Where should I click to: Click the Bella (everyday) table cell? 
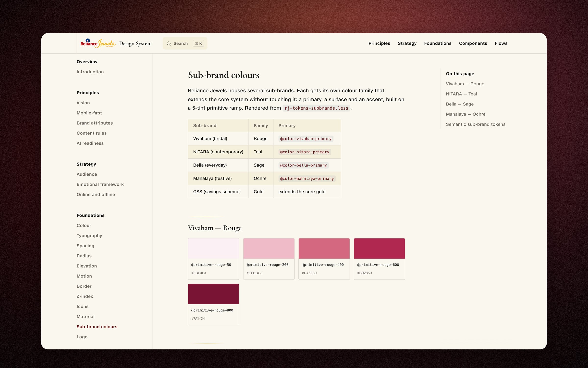point(218,165)
